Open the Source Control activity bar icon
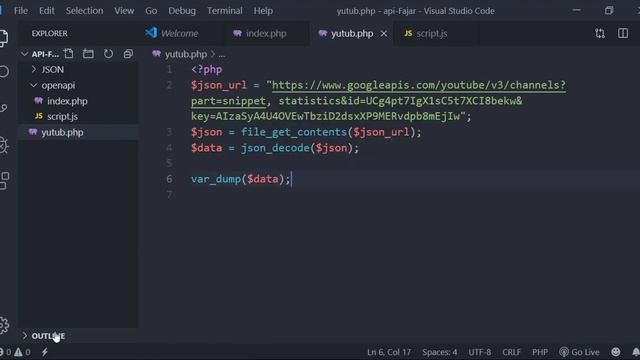 tap(4, 108)
